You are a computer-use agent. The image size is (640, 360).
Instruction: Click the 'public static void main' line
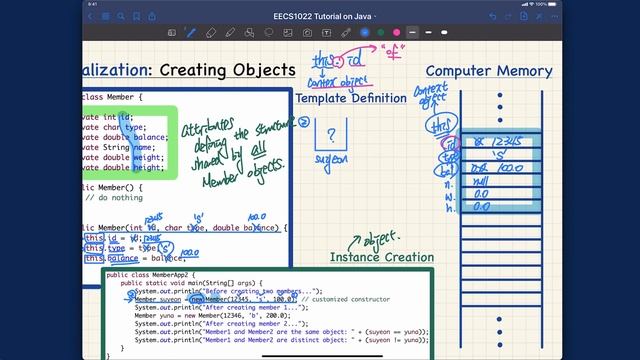click(x=191, y=283)
